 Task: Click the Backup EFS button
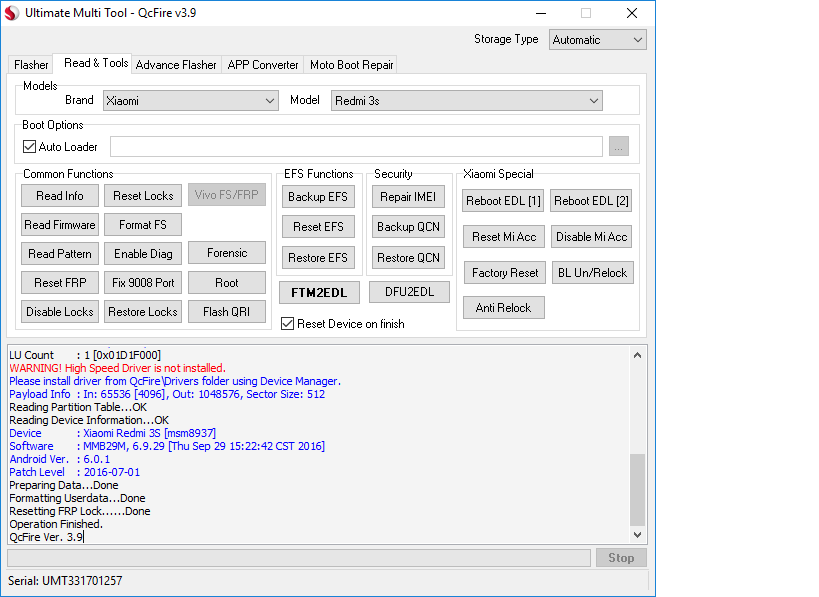(318, 197)
